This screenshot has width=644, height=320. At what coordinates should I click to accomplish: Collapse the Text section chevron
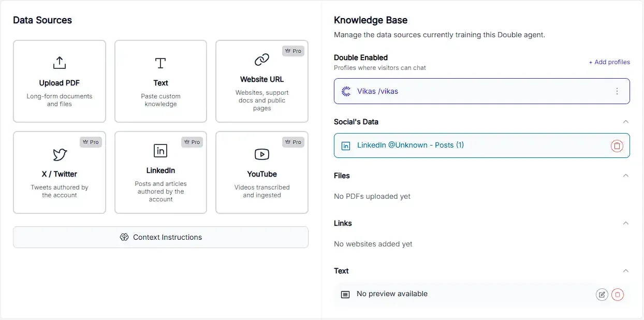[x=626, y=271]
